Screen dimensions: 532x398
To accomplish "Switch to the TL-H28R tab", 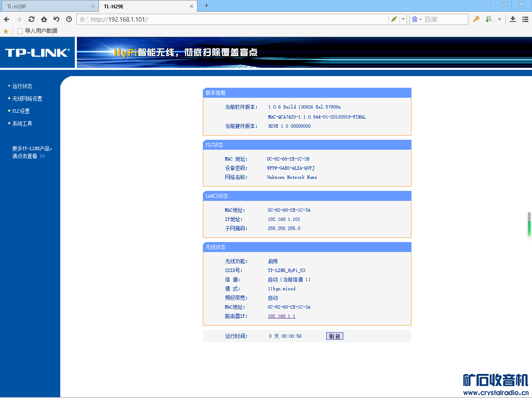I will click(49, 6).
